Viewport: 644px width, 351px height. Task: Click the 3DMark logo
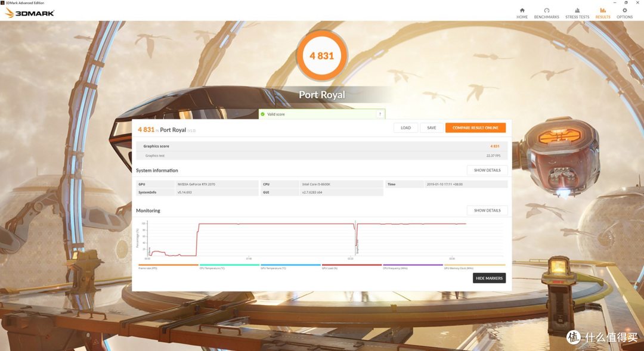30,13
